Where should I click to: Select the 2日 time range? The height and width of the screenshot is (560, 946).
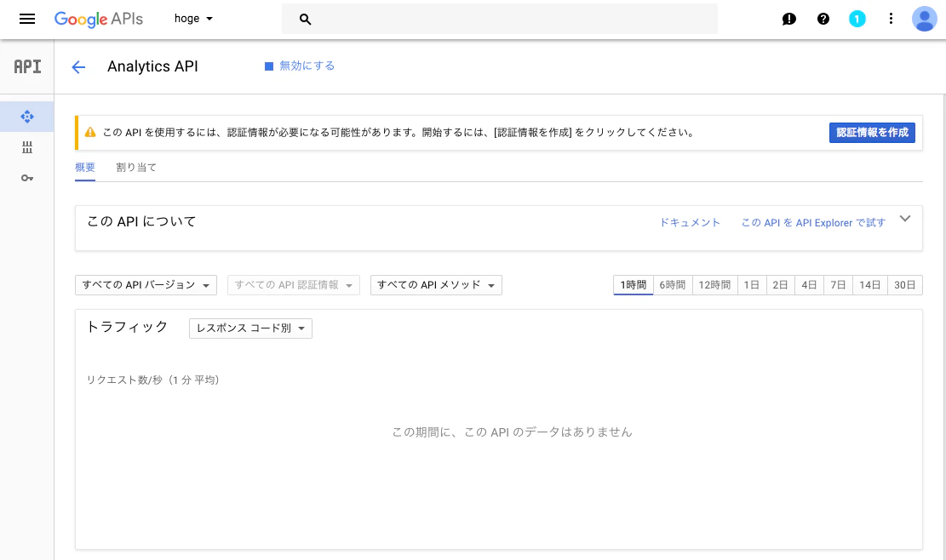pos(780,285)
